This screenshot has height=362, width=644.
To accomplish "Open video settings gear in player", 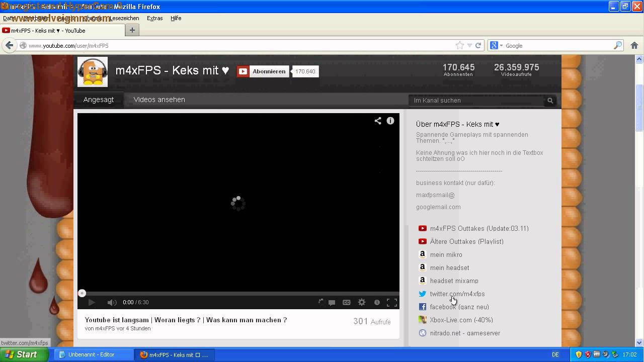I will pyautogui.click(x=362, y=302).
